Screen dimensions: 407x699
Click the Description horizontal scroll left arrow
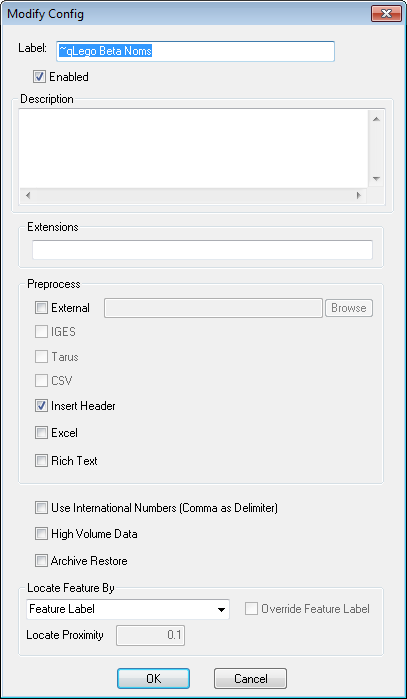click(x=28, y=195)
